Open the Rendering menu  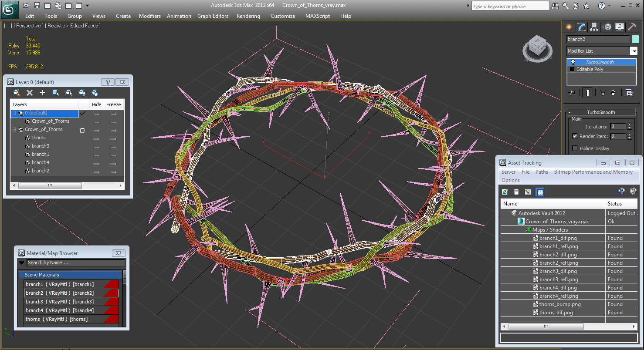coord(248,16)
